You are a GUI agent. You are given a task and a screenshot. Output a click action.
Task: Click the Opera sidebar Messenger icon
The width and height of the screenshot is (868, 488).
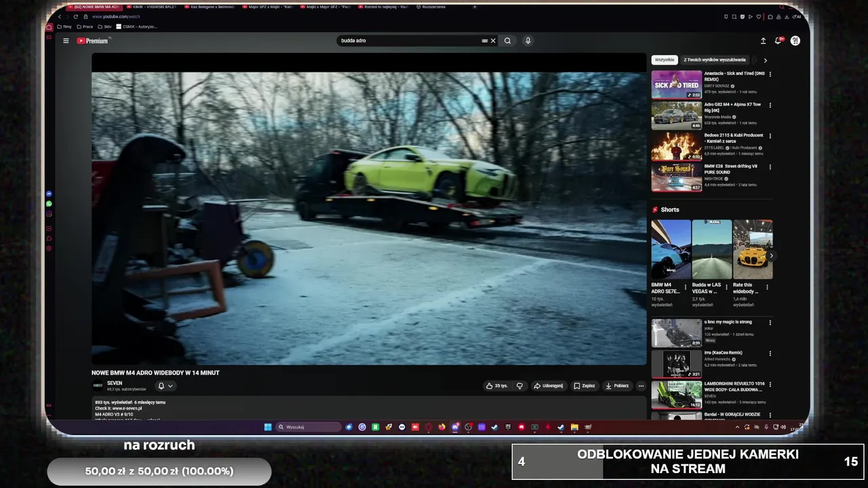pos(49,194)
